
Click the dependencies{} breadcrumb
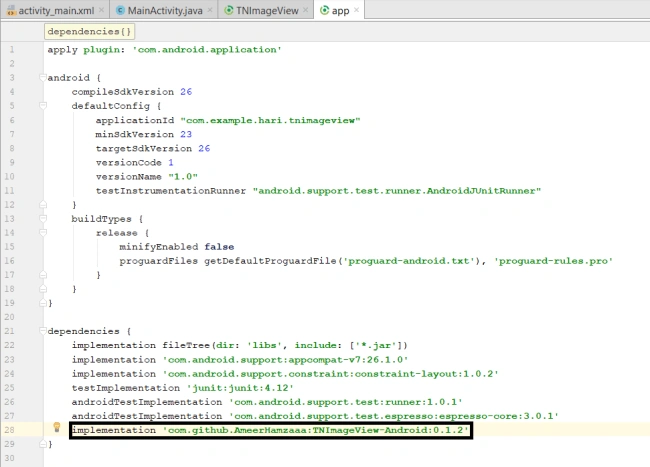point(89,31)
